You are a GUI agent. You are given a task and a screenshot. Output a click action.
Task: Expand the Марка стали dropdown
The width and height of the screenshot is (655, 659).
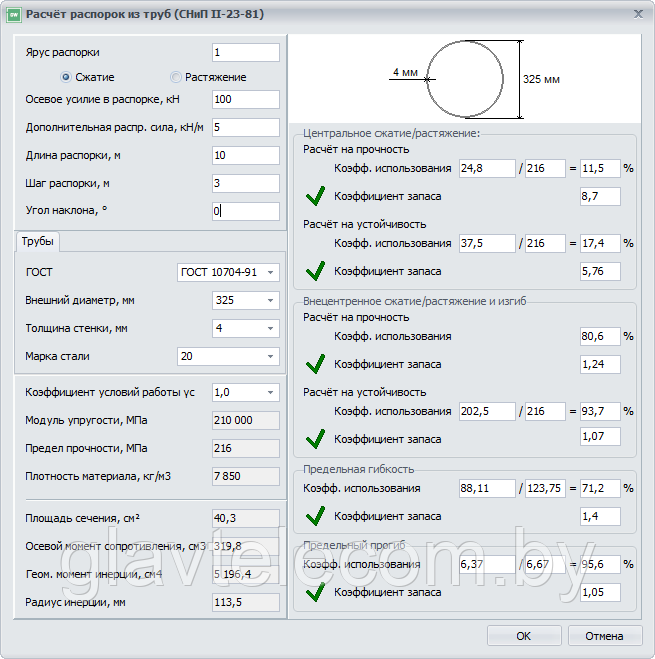(x=228, y=356)
